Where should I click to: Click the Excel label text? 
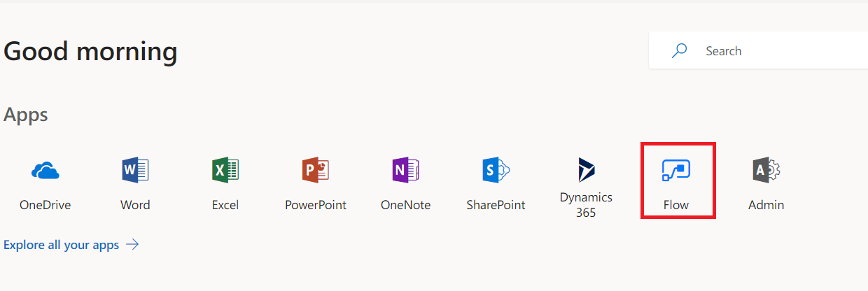(x=225, y=205)
